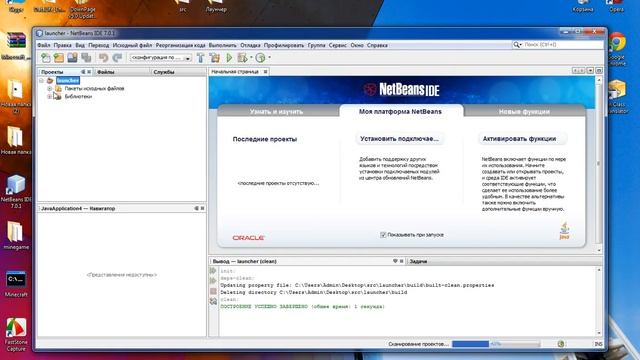
Task: Click the Redo arrow in toolbar
Action: (117, 58)
